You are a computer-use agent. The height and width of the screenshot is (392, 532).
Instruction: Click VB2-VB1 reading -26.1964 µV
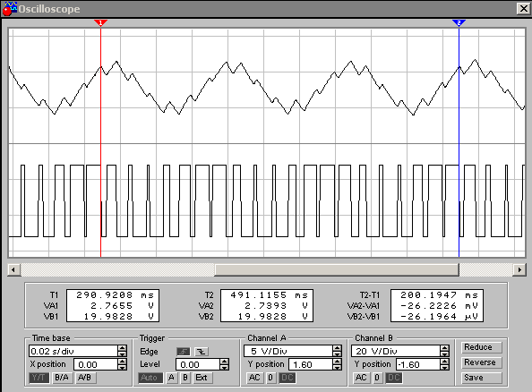439,317
